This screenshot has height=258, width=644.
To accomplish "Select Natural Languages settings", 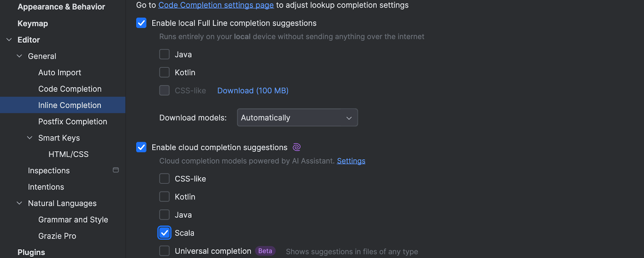I will coord(62,203).
